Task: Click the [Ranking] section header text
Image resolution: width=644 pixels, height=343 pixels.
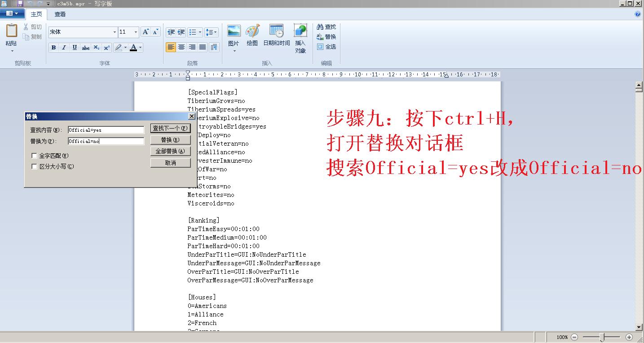Action: (204, 221)
